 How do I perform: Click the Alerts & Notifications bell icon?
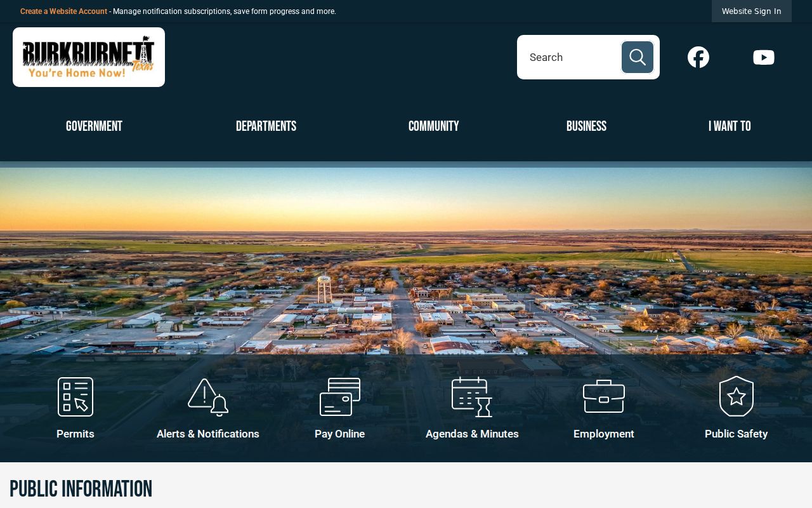(208, 397)
